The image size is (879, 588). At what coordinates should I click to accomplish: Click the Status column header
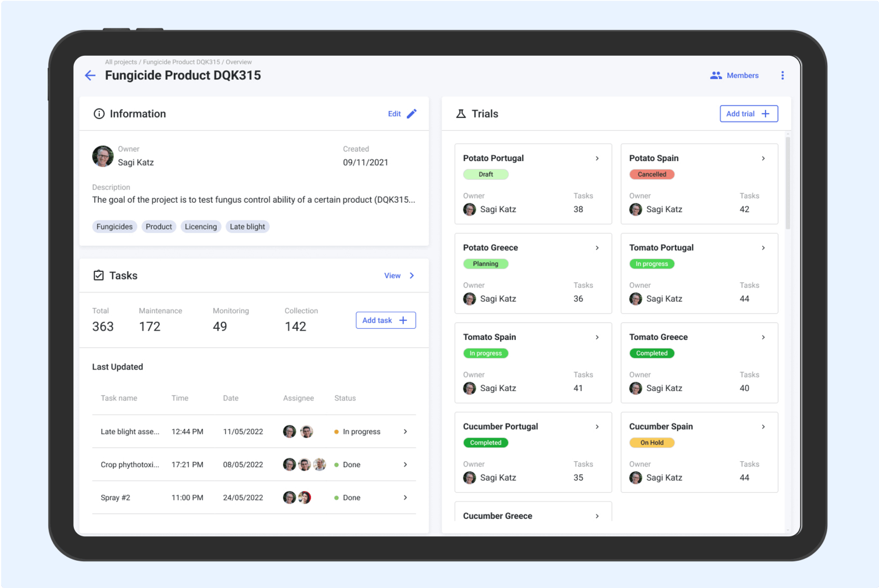pyautogui.click(x=345, y=399)
